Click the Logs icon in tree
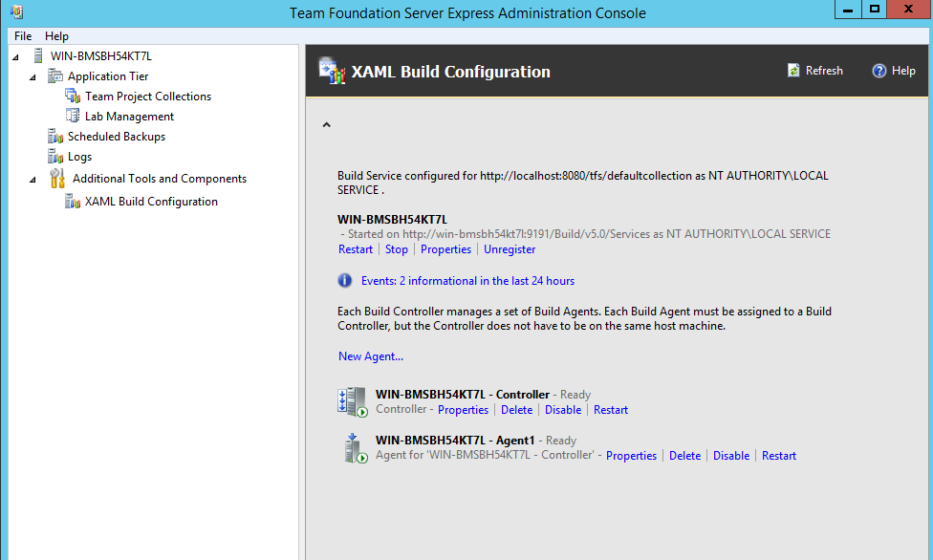 55,157
